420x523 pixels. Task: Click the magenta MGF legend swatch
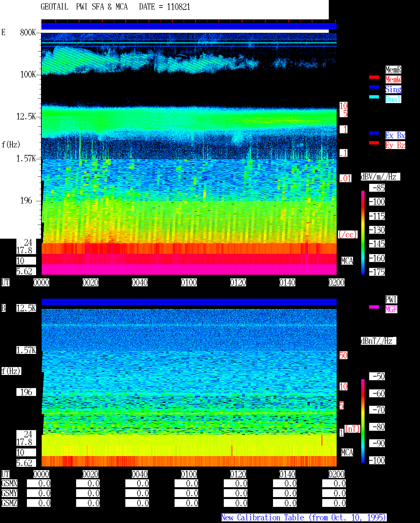[374, 307]
